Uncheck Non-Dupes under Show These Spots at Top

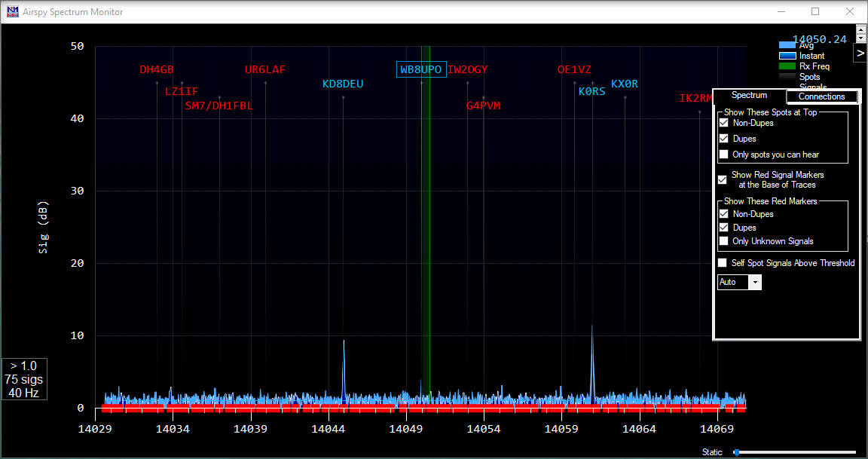(723, 123)
